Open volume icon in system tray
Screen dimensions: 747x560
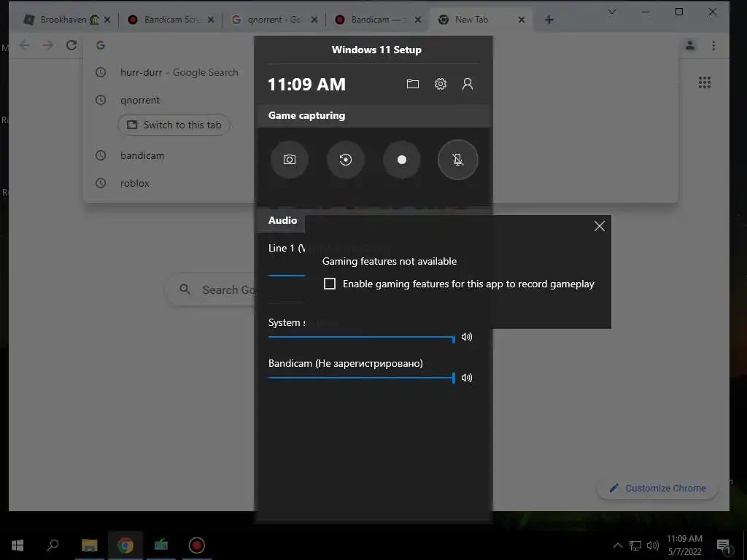[652, 545]
